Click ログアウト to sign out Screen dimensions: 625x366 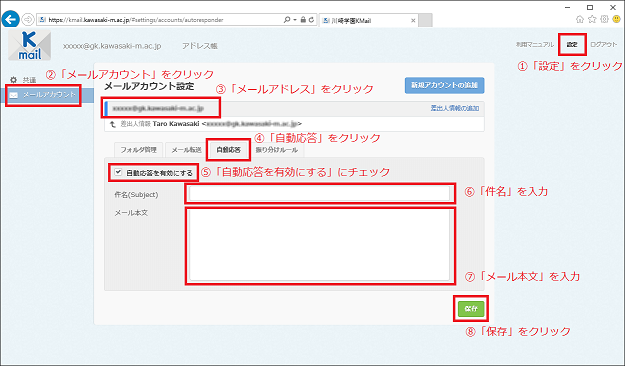[603, 45]
